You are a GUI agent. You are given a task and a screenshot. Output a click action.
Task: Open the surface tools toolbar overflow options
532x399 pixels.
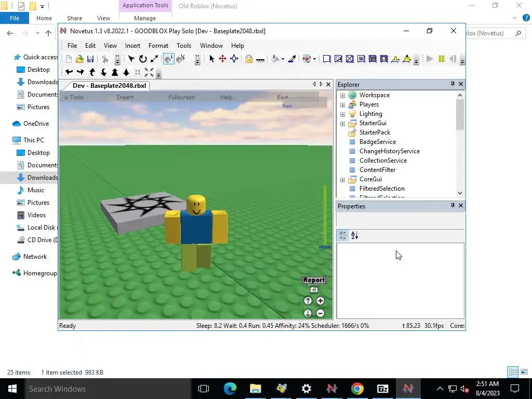416,60
